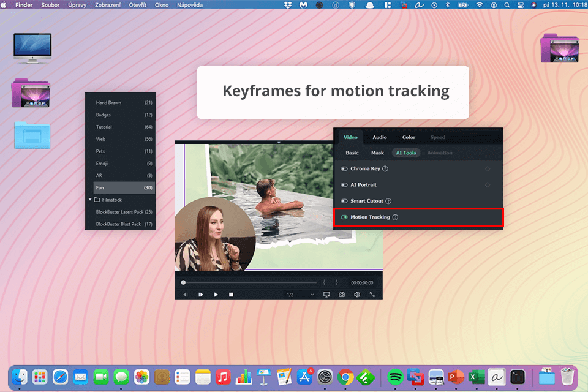Enter fullscreen preview with the expand arrows icon
This screenshot has height=392, width=588.
tap(372, 295)
